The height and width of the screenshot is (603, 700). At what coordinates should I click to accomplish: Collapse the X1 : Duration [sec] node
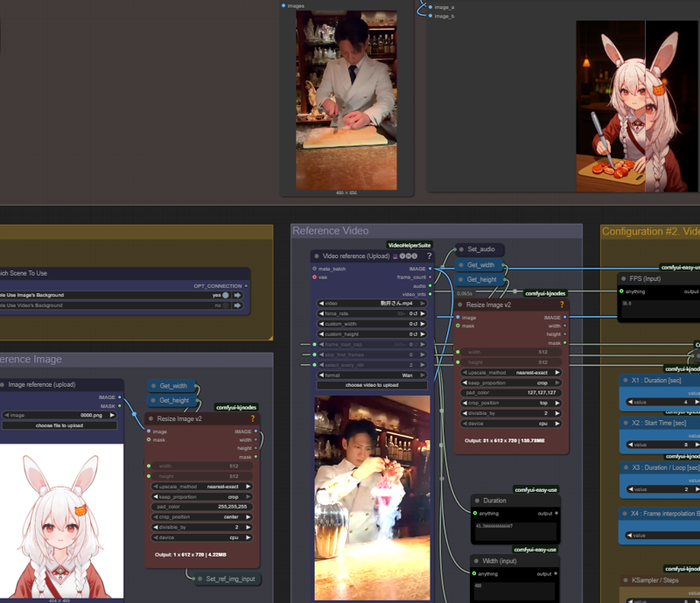pos(626,381)
